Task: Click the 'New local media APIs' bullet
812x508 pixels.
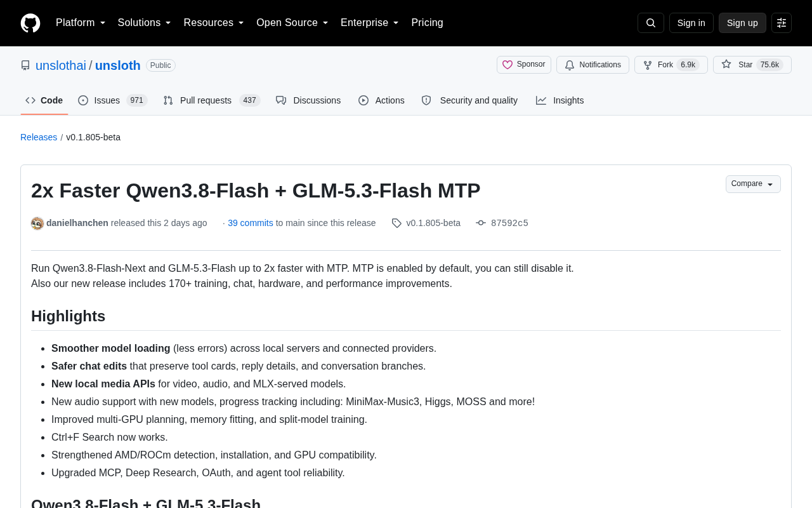Action: (199, 384)
